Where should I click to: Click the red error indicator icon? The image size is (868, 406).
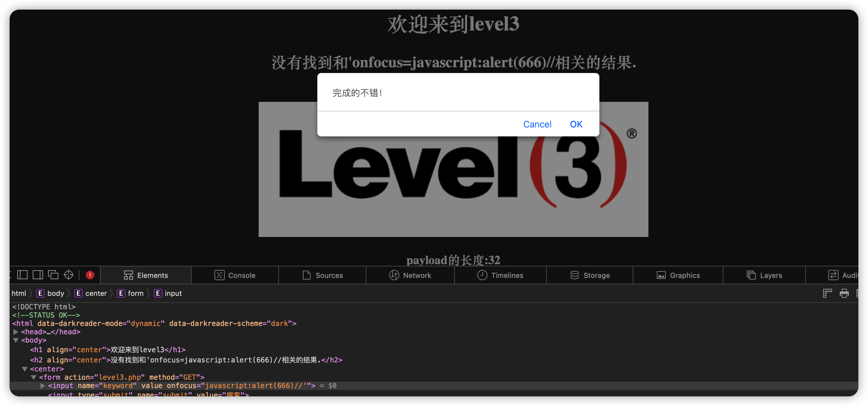click(x=90, y=275)
